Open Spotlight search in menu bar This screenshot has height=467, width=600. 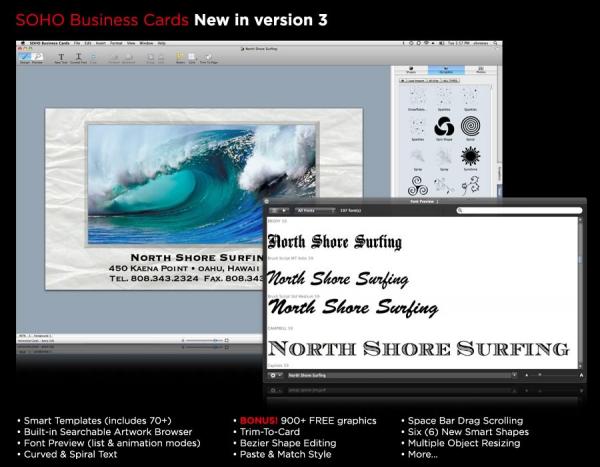(x=496, y=43)
